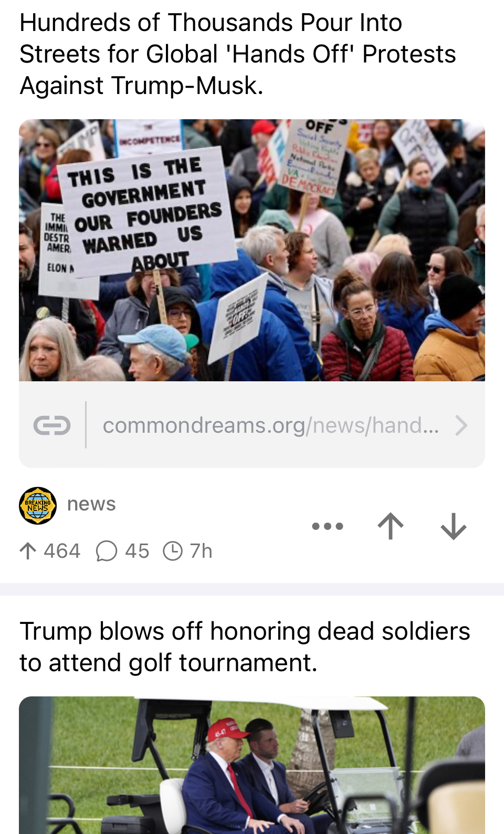Tap the 464 upvote count
504x834 pixels.
62,551
